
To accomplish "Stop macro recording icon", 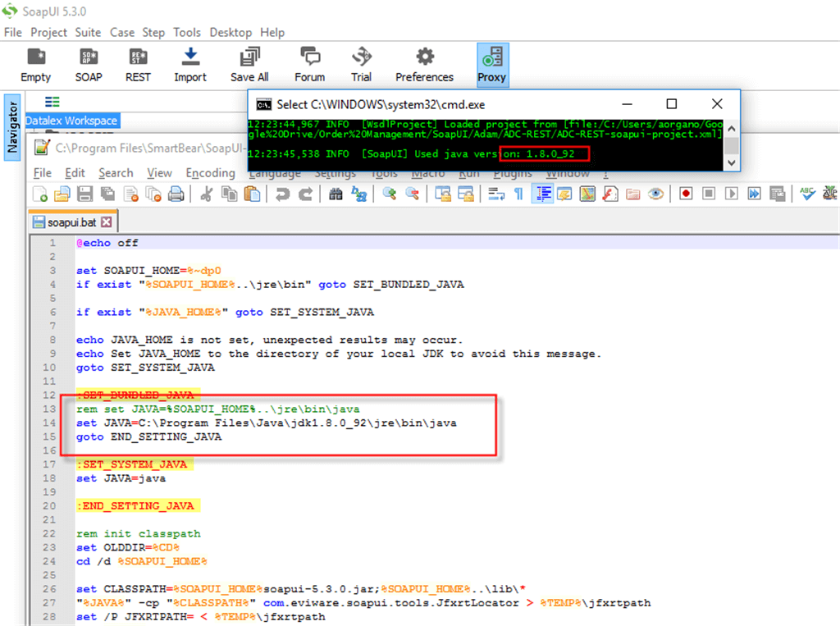I will (x=709, y=194).
